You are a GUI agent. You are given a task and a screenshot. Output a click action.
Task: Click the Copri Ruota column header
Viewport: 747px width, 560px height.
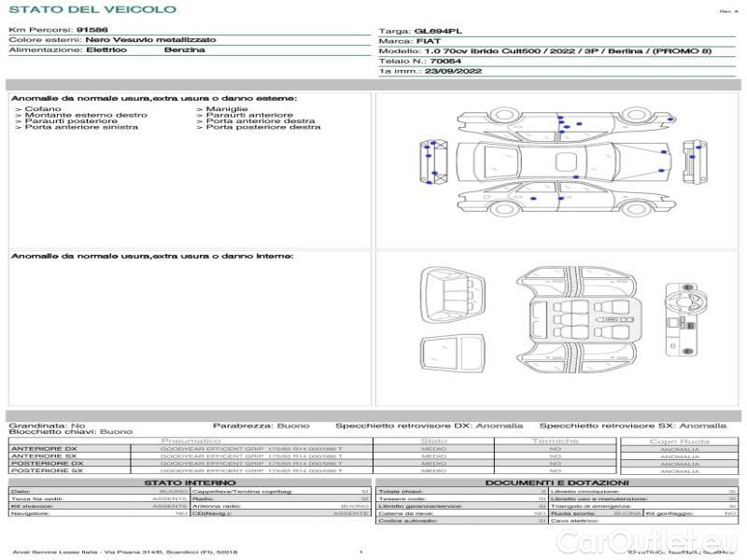679,441
